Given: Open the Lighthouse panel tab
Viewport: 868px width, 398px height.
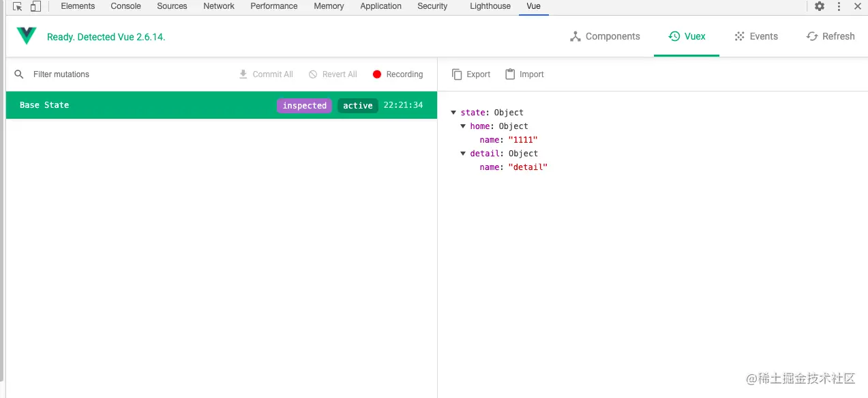Looking at the screenshot, I should tap(490, 6).
